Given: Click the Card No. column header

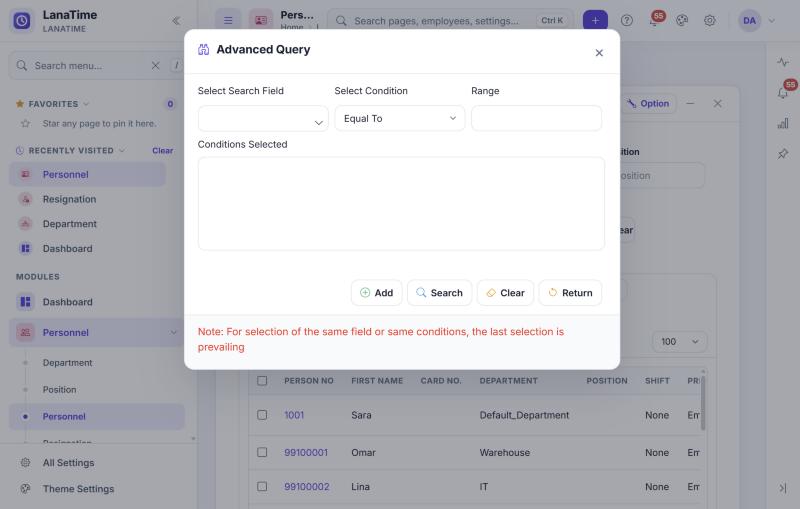Looking at the screenshot, I should click(441, 381).
